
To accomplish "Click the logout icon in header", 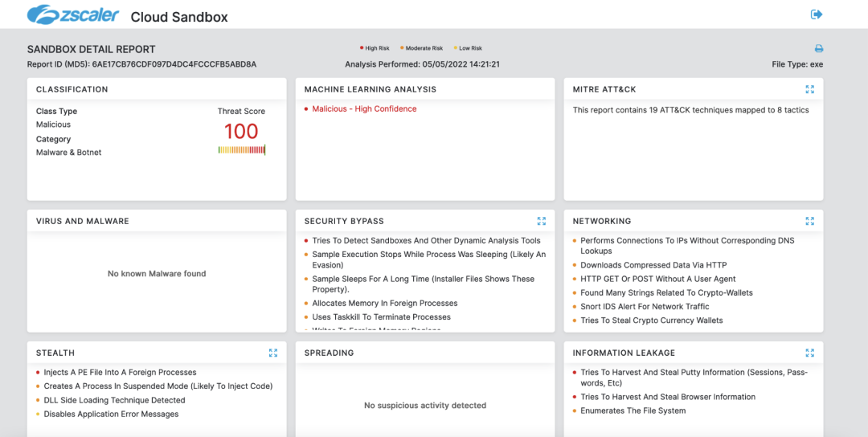I will (x=817, y=14).
